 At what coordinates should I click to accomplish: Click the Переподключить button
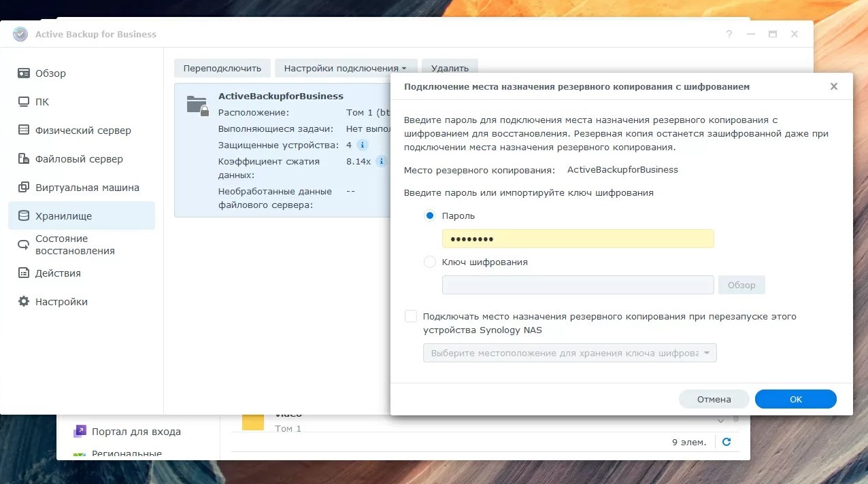point(222,68)
